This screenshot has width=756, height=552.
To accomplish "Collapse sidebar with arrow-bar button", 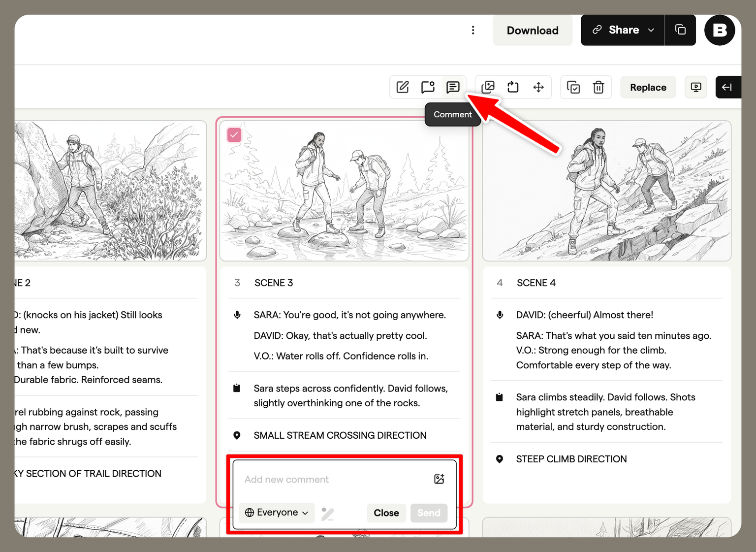I will pyautogui.click(x=727, y=87).
